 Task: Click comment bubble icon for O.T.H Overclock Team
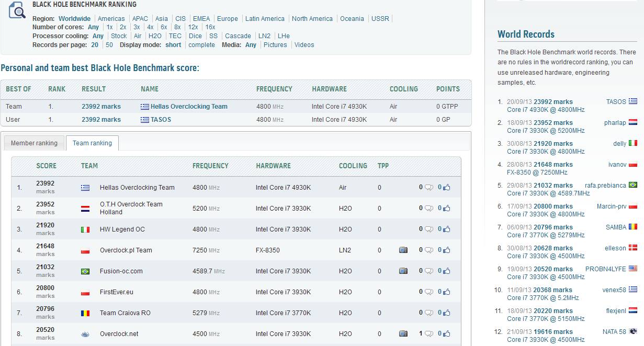click(429, 209)
